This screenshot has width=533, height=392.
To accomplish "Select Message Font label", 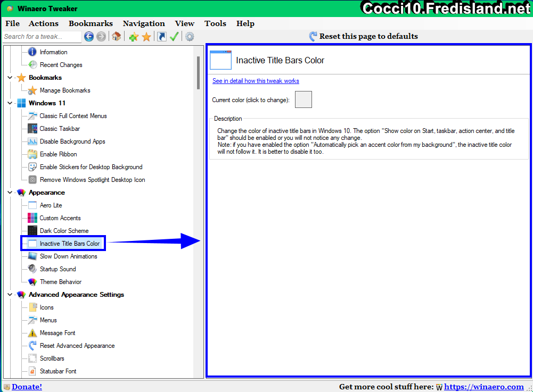I will tap(58, 333).
